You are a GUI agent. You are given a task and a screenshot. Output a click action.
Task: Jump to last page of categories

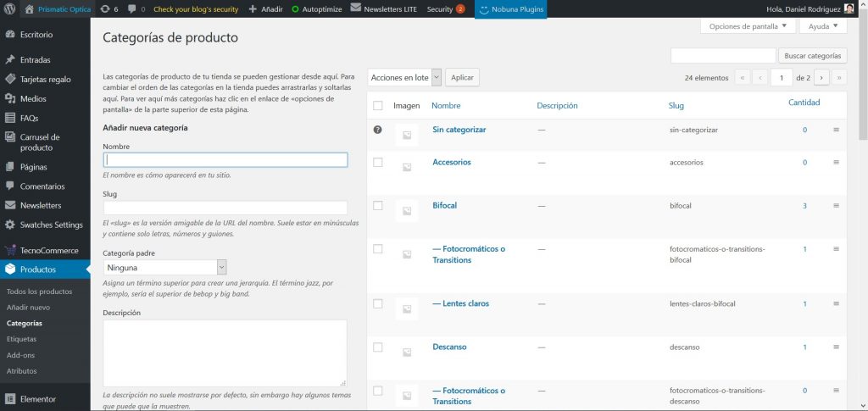click(839, 77)
